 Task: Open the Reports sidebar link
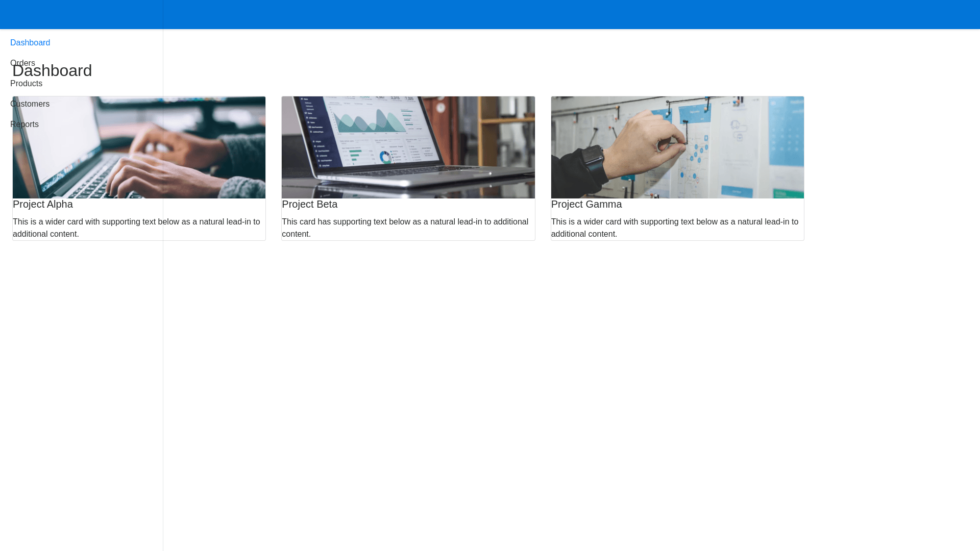point(24,124)
